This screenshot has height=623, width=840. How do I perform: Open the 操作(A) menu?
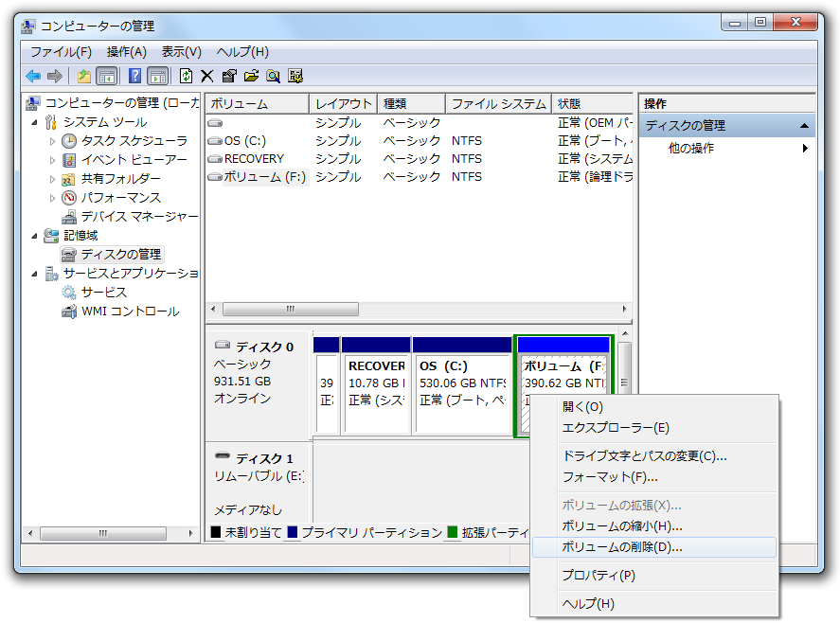click(x=127, y=52)
